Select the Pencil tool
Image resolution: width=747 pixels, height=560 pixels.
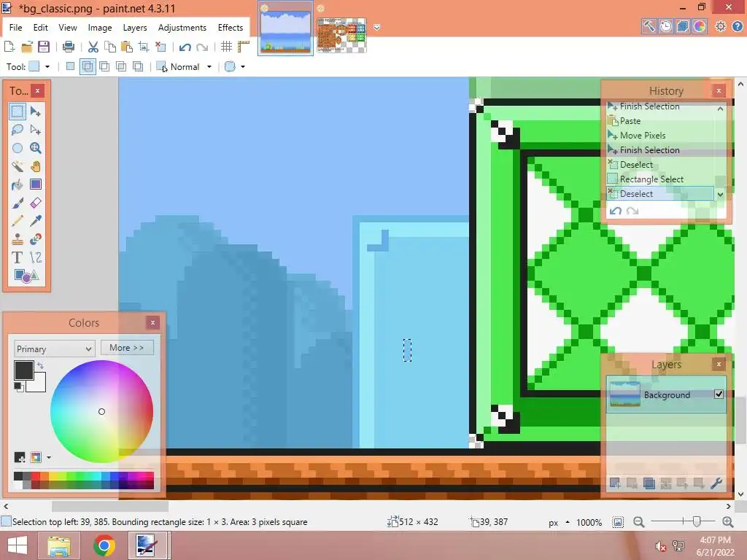(18, 221)
